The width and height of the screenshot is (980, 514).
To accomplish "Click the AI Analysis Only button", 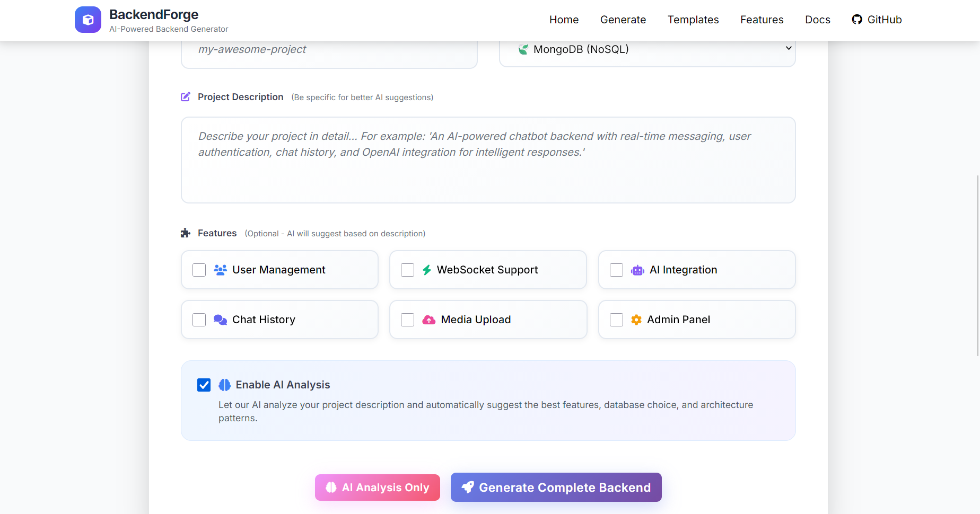I will (378, 488).
